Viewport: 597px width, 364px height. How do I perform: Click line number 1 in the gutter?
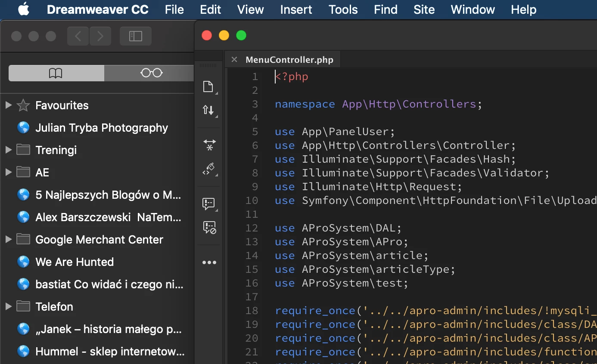click(x=255, y=77)
